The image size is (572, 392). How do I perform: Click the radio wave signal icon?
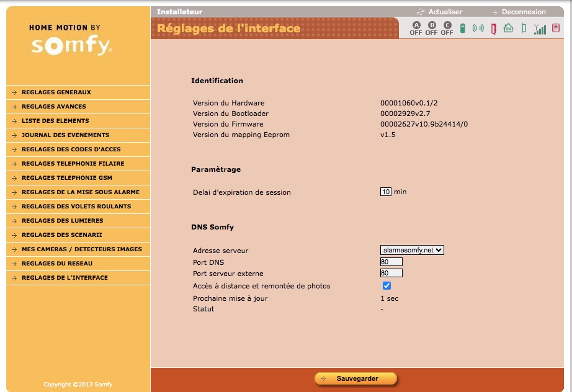(478, 29)
